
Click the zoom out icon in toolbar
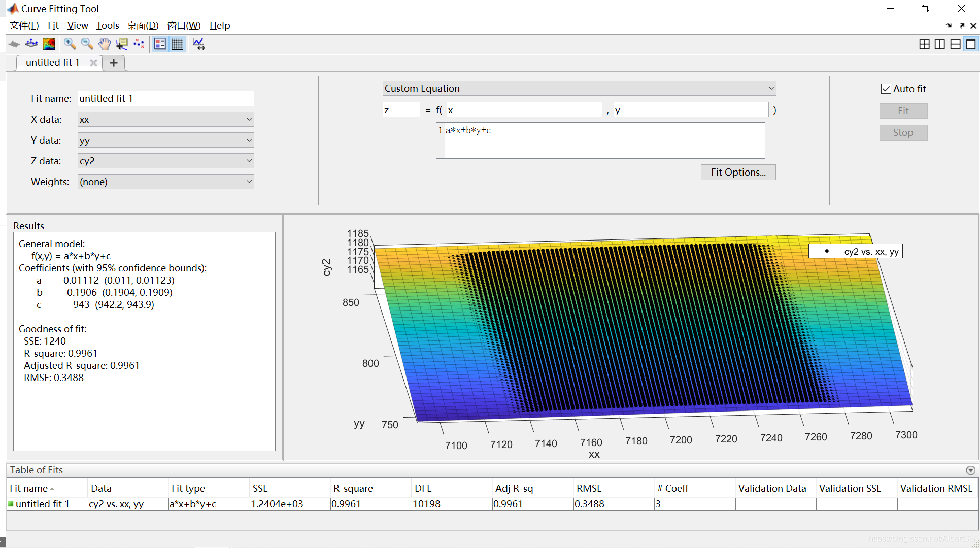tap(86, 43)
